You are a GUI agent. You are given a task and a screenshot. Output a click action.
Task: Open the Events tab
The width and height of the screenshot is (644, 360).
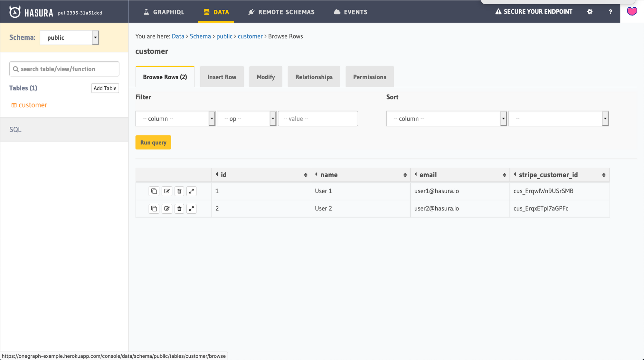(350, 12)
